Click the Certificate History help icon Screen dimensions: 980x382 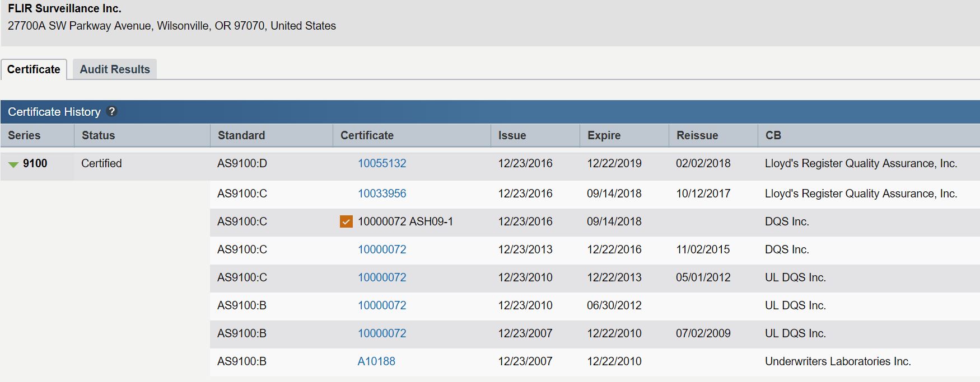111,111
